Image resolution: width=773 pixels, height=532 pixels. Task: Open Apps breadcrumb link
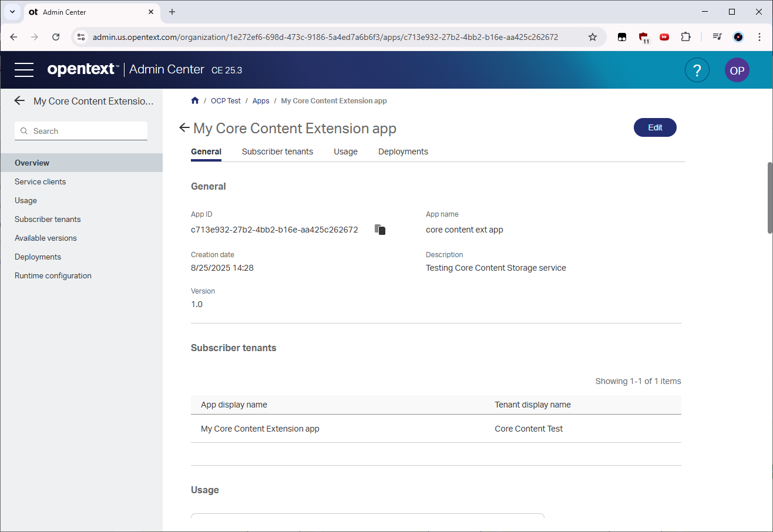261,100
